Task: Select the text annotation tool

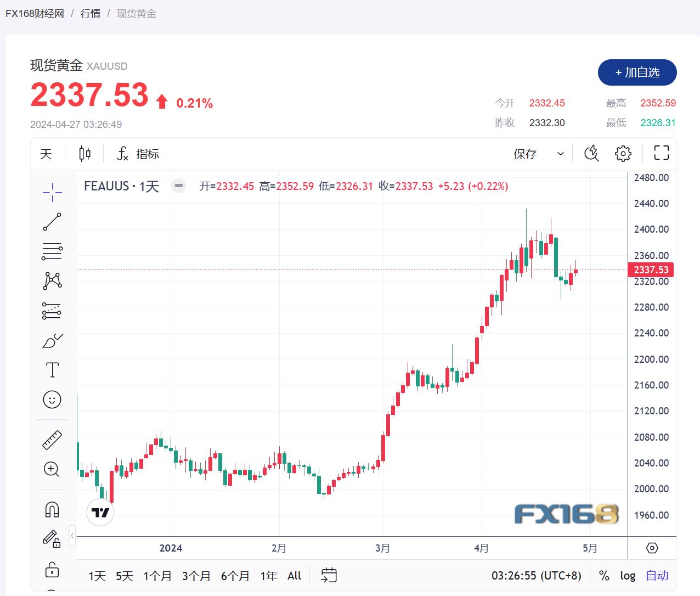Action: click(52, 369)
